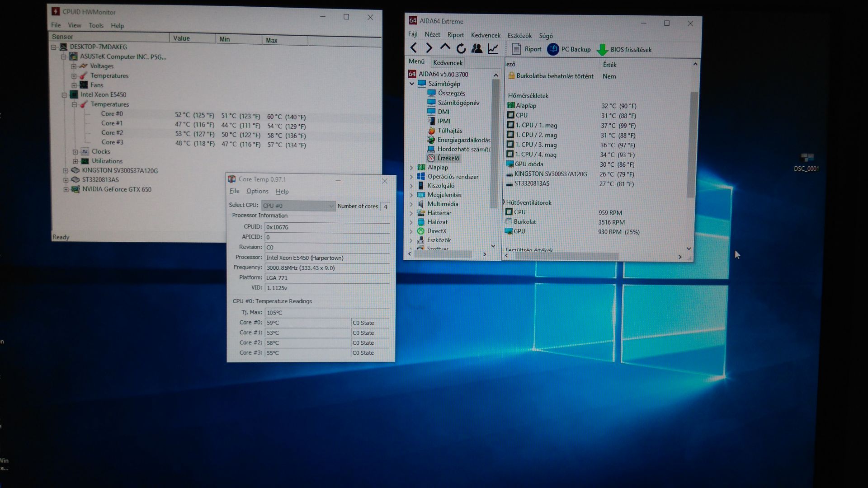Expand KINGSTON SV300S37A120G node in HWMonitor
This screenshot has width=868, height=488.
pos(65,170)
